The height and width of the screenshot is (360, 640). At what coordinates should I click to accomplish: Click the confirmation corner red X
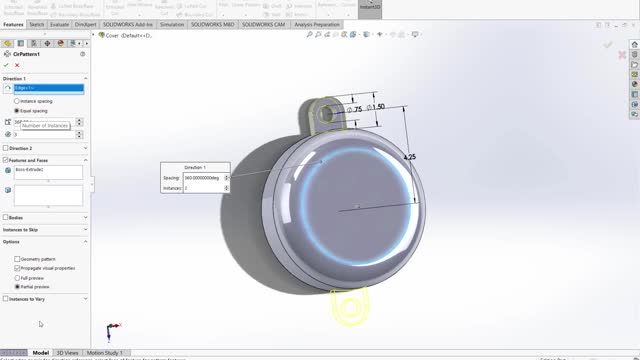[622, 55]
